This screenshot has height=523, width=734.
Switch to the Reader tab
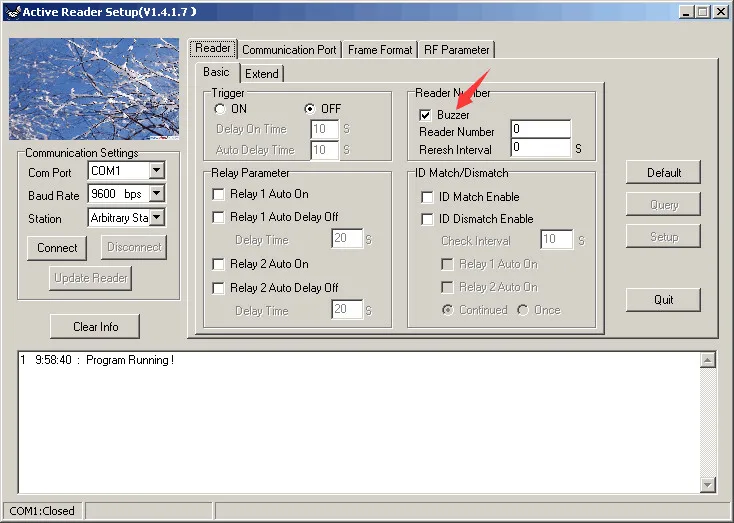(x=213, y=48)
